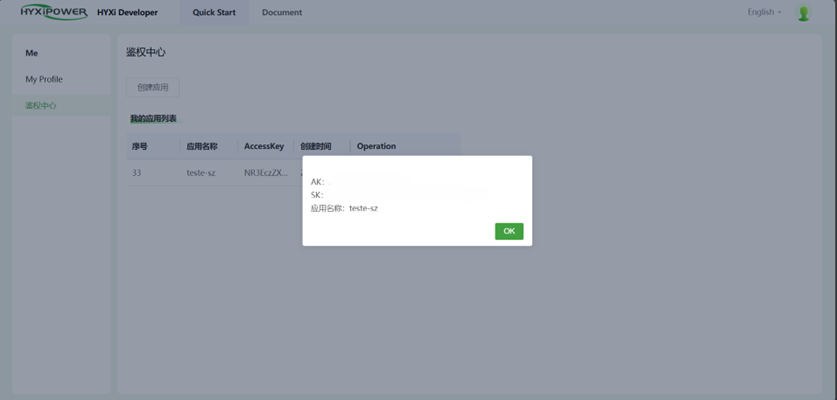Click the 序号 column header
This screenshot has width=837, height=400.
[140, 146]
